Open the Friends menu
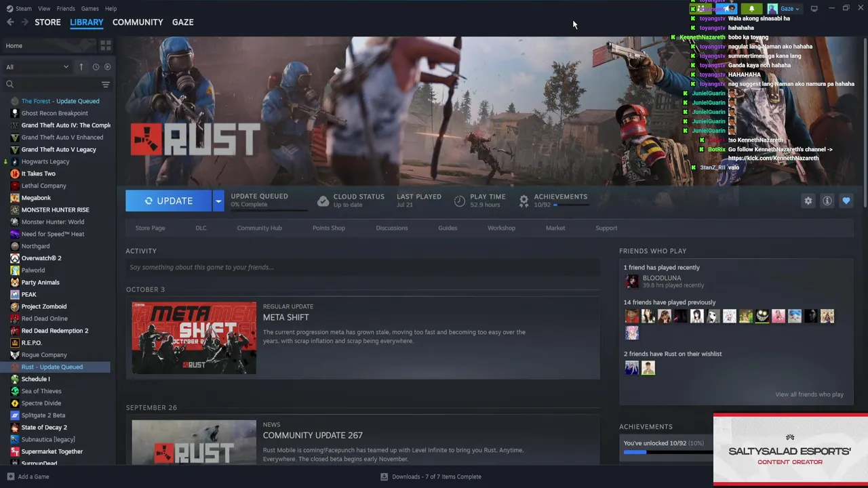 click(66, 9)
